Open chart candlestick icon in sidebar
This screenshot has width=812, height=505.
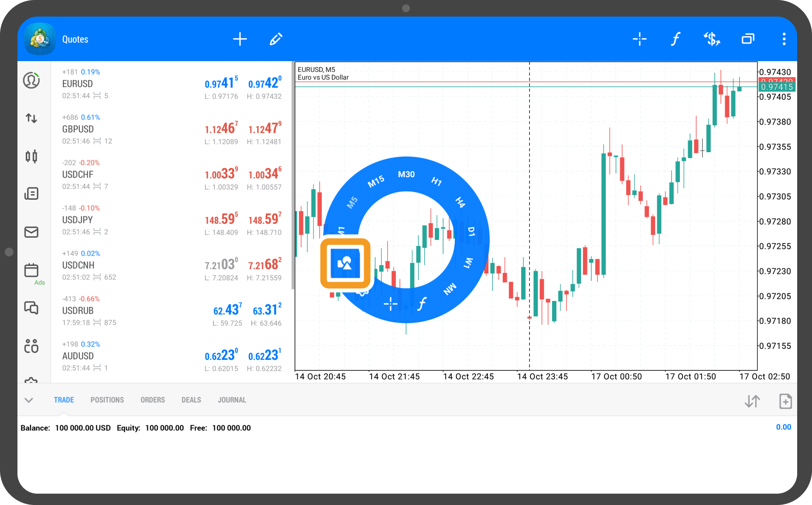coord(31,156)
